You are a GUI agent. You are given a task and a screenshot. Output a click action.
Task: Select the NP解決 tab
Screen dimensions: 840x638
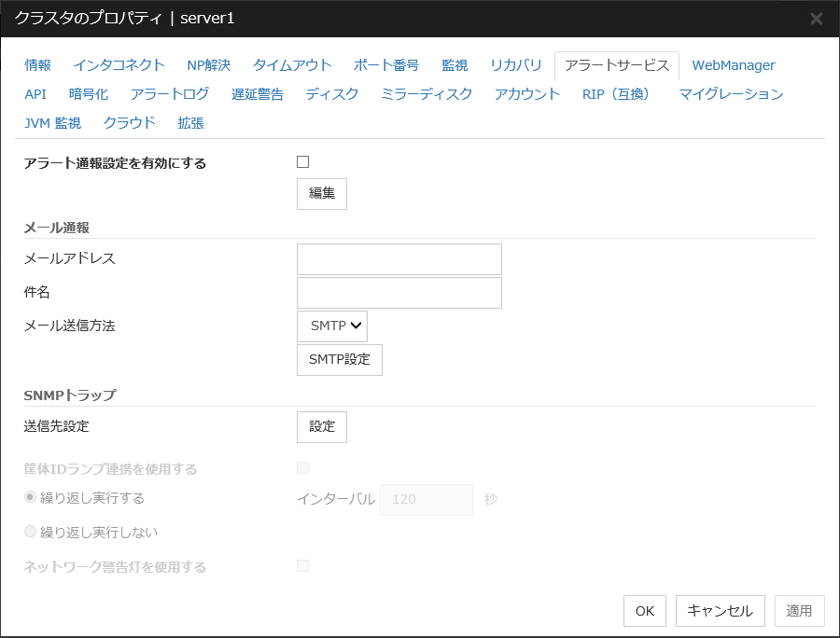click(x=209, y=65)
